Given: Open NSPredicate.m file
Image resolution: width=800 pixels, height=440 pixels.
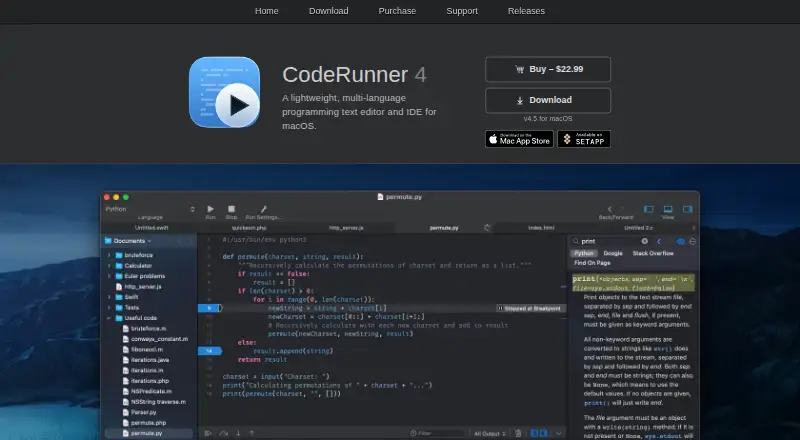Looking at the screenshot, I should click(x=147, y=392).
